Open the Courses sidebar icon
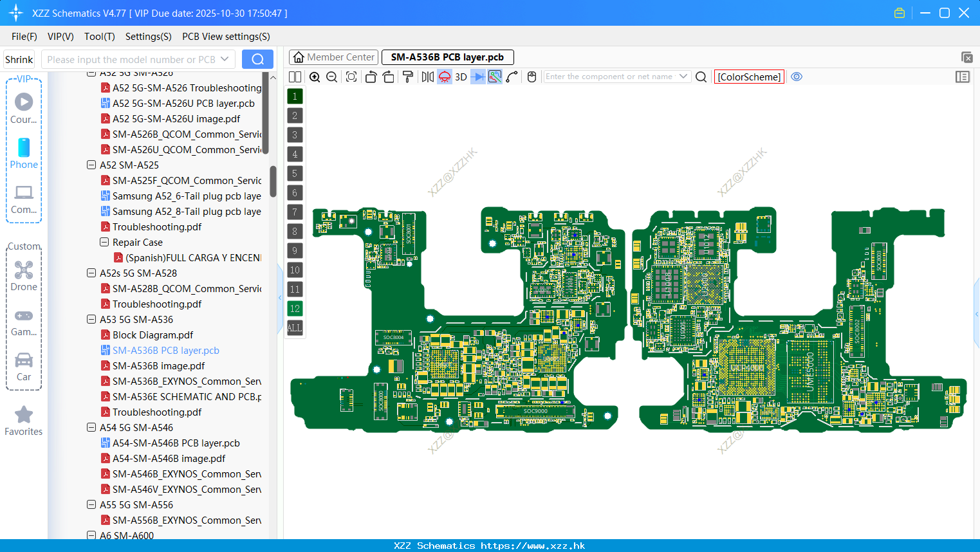 click(24, 108)
